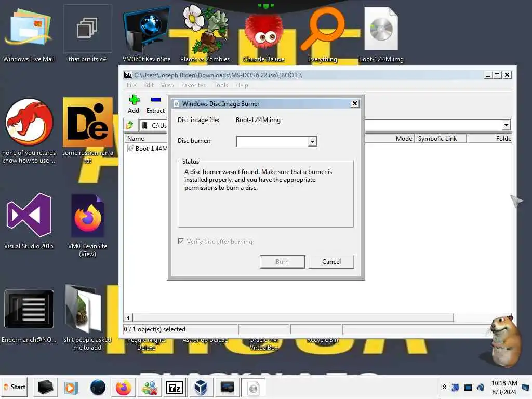Viewport: 532px width, 399px height.
Task: Launch Visual Studio 2015 desktop icon
Action: point(29,220)
